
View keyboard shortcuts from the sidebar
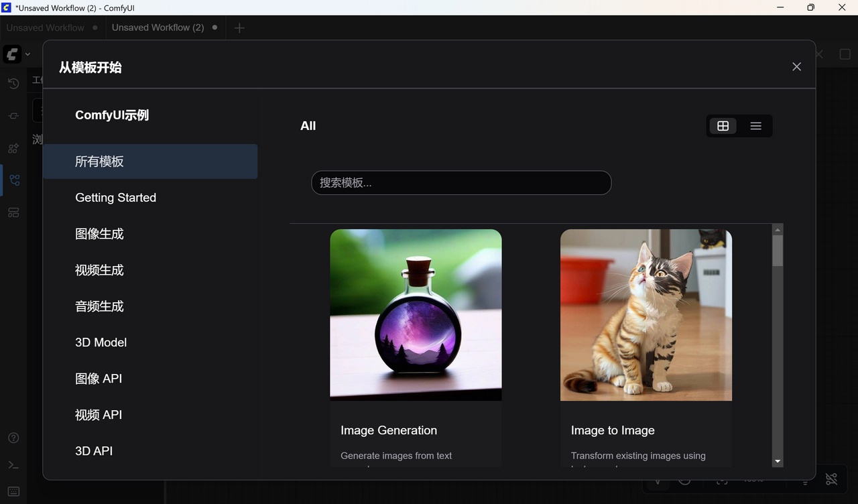[x=13, y=491]
